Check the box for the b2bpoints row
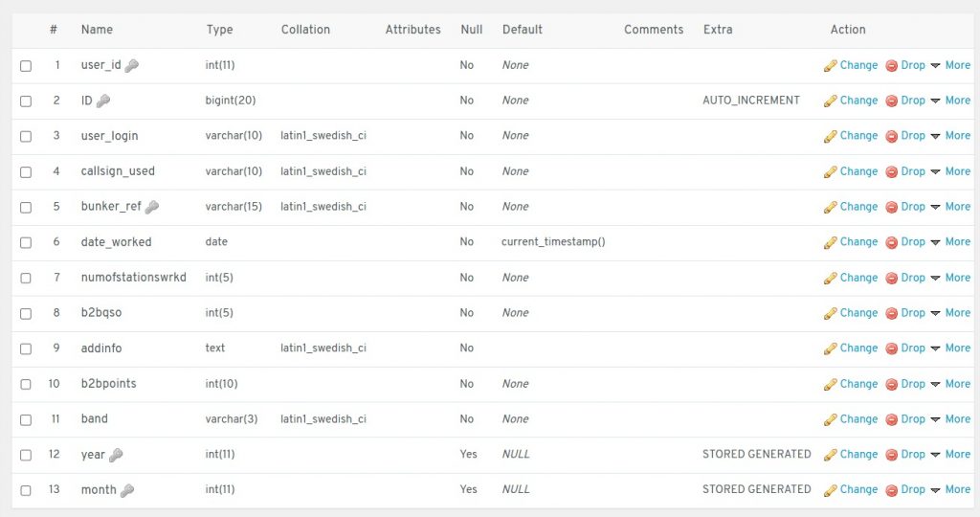 click(26, 385)
